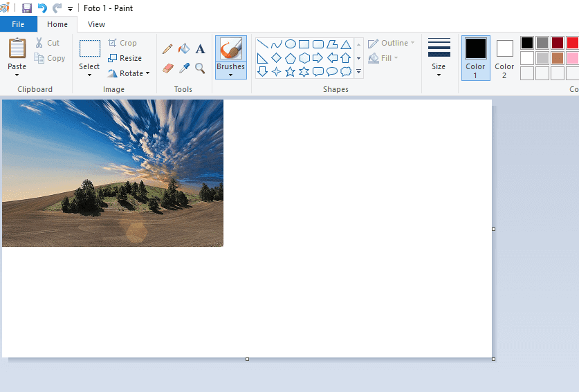Screen dimensions: 579x392
Task: Click shapes gallery scroll down arrow
Action: tap(358, 58)
